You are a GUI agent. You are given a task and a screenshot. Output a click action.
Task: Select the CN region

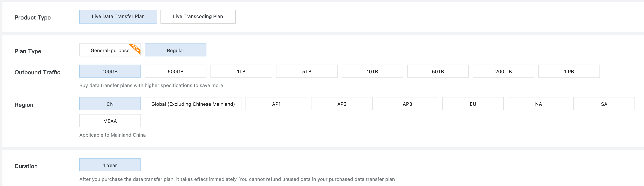pos(110,104)
